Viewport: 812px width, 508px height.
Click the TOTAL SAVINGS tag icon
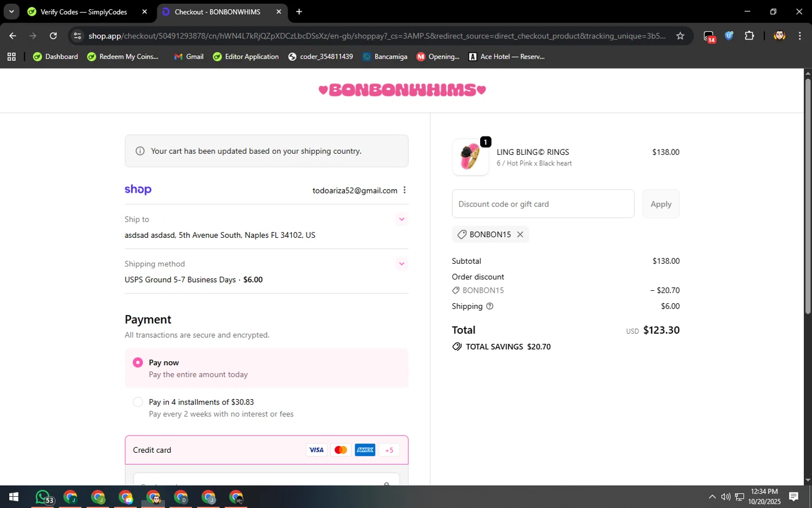pos(457,347)
